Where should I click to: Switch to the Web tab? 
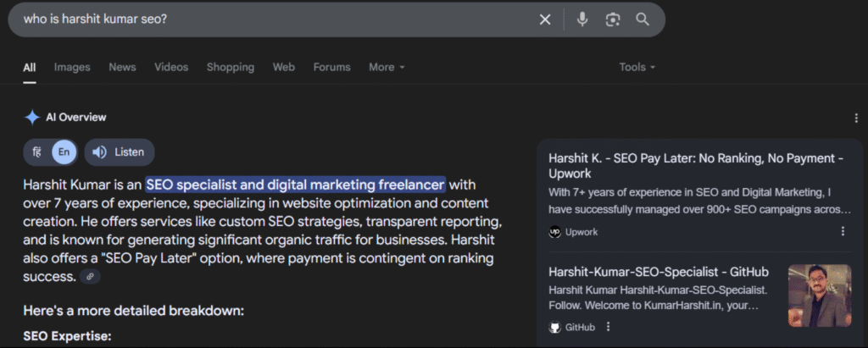(x=283, y=67)
